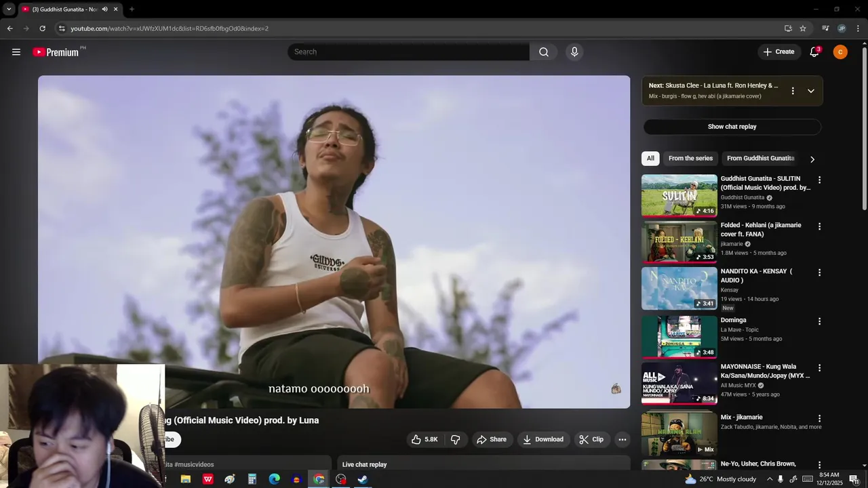Mute tab via speaker icon

click(x=104, y=9)
